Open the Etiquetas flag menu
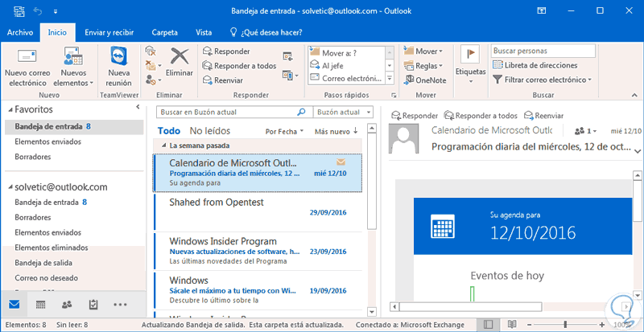This screenshot has height=332, width=644. 471,66
